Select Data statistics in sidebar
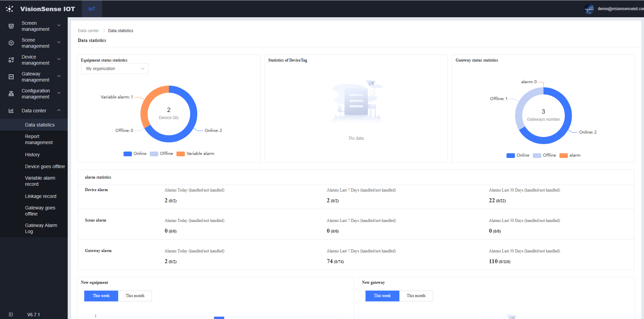Viewport: 644px width, 319px height. [34, 125]
